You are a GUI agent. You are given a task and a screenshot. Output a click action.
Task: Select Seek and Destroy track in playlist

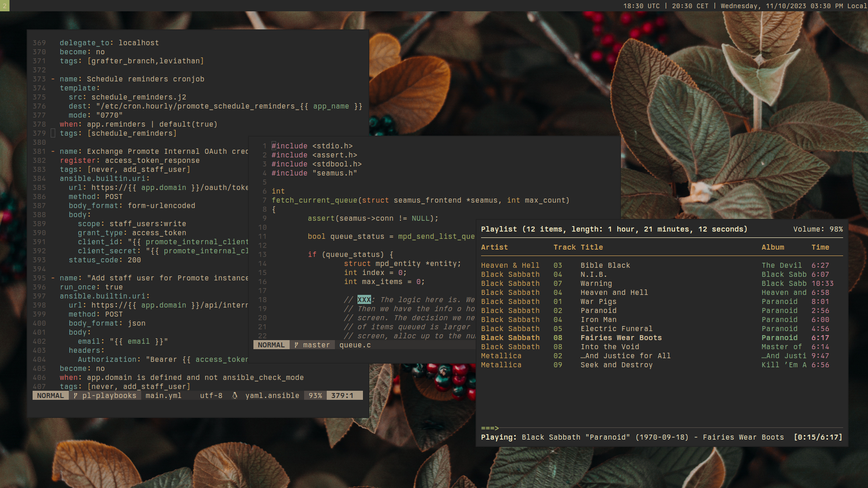point(662,365)
